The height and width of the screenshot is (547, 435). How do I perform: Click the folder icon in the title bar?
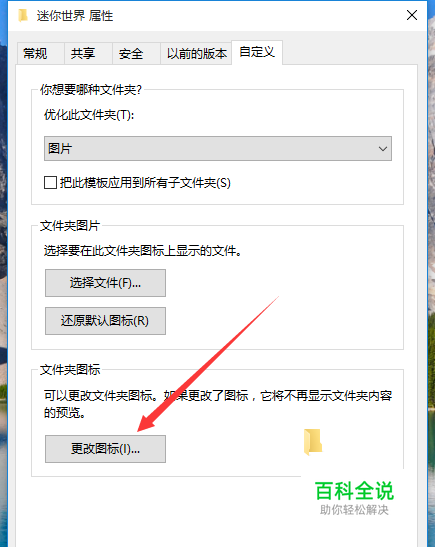(x=23, y=16)
